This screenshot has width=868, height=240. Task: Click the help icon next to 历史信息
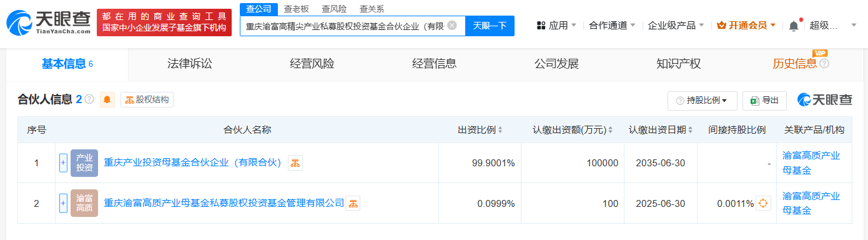(x=824, y=64)
